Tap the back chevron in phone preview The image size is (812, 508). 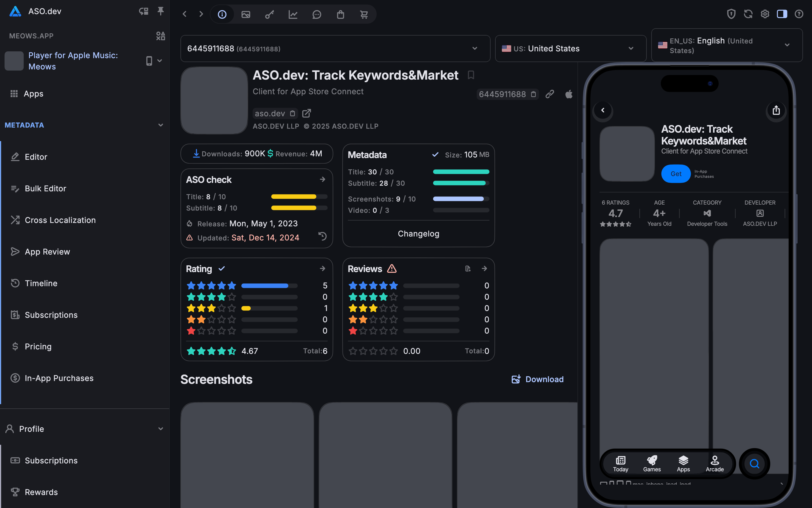coord(603,110)
